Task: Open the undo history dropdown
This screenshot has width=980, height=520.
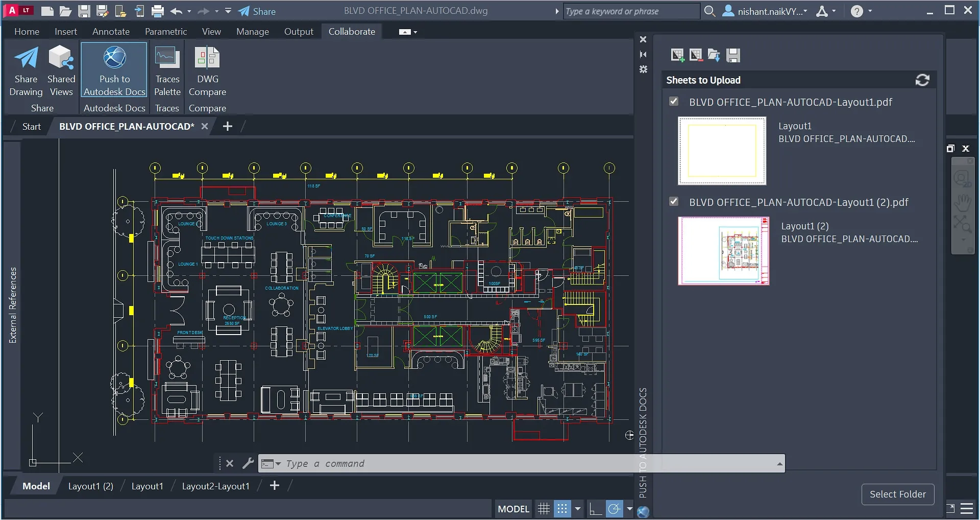Action: point(189,11)
